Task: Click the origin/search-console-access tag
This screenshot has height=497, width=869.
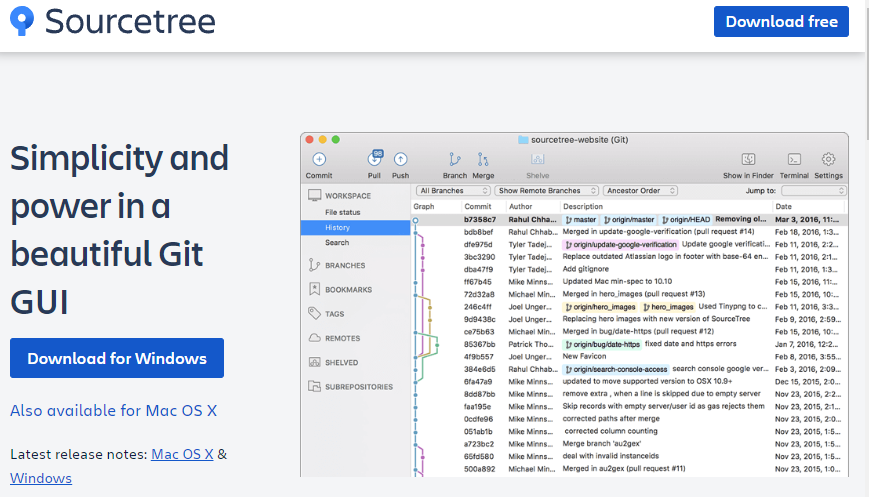Action: pyautogui.click(x=616, y=369)
